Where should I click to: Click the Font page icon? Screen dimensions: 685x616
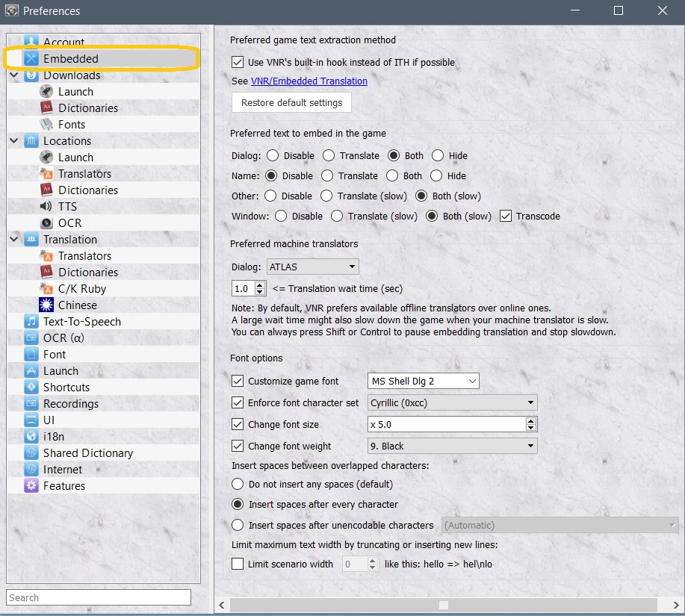click(x=31, y=355)
